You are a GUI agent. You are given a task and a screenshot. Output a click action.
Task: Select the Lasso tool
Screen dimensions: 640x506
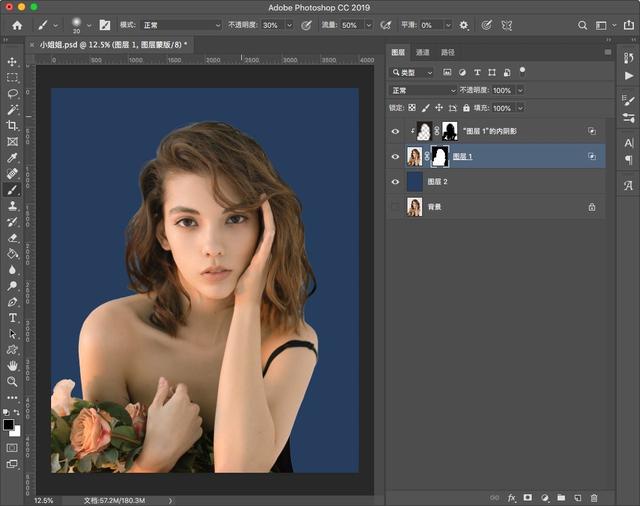click(12, 93)
